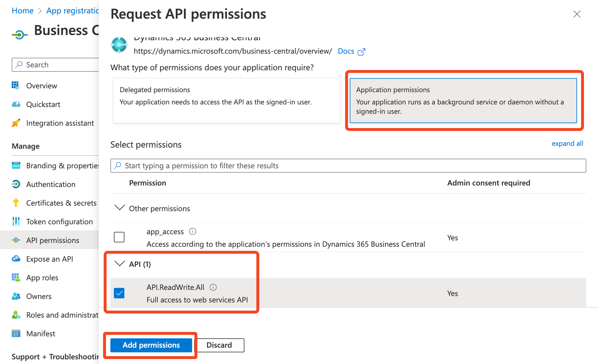Click the API permissions sidebar icon
Image resolution: width=598 pixels, height=364 pixels.
(x=16, y=240)
